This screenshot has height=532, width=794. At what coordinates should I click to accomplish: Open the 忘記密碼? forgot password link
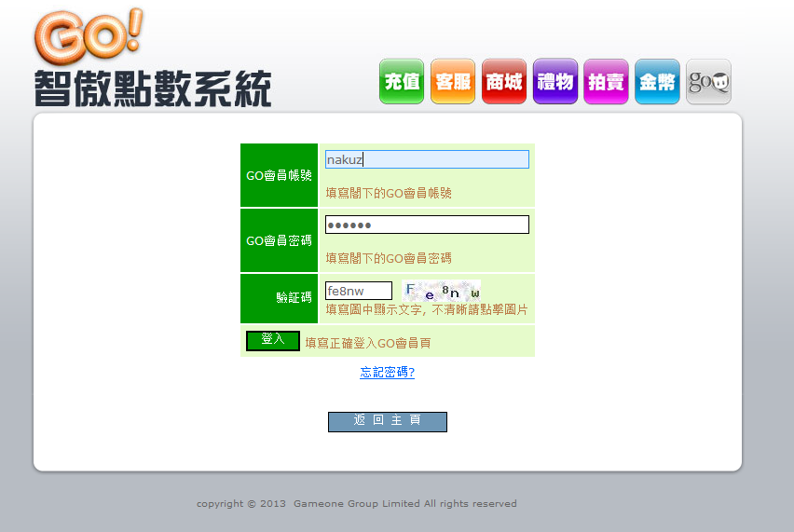(x=387, y=373)
